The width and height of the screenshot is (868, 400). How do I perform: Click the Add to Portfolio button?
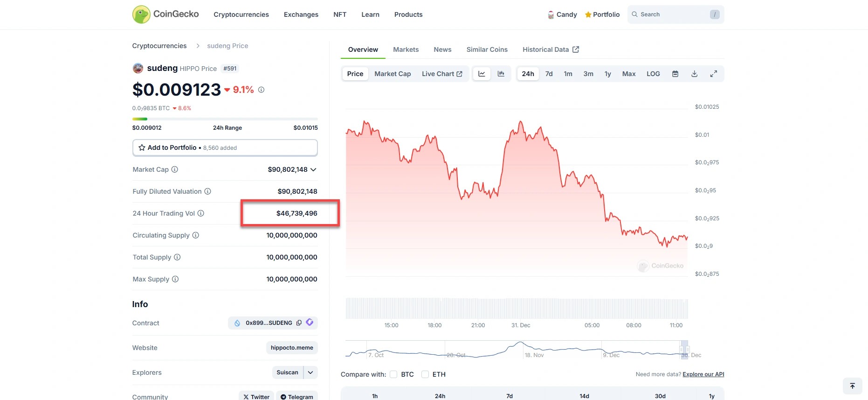(x=225, y=147)
